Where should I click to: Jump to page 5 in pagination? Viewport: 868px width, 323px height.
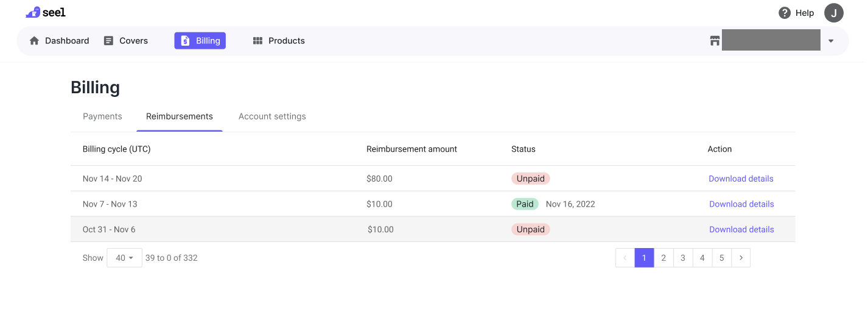coord(721,258)
